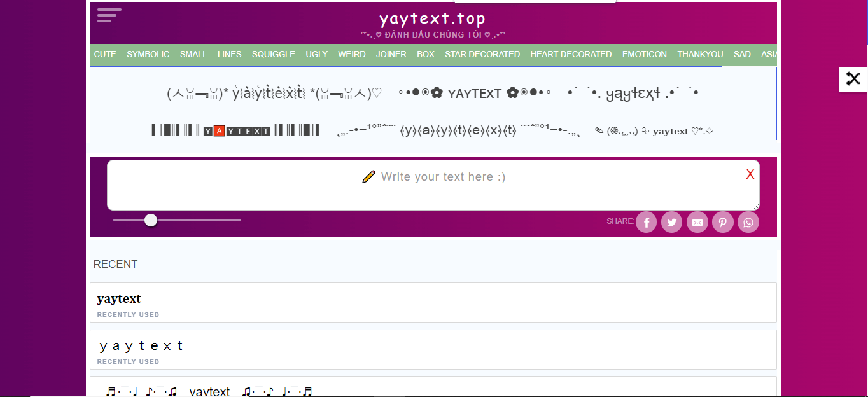Pick the flower decorated YAYTEXT sample

474,94
